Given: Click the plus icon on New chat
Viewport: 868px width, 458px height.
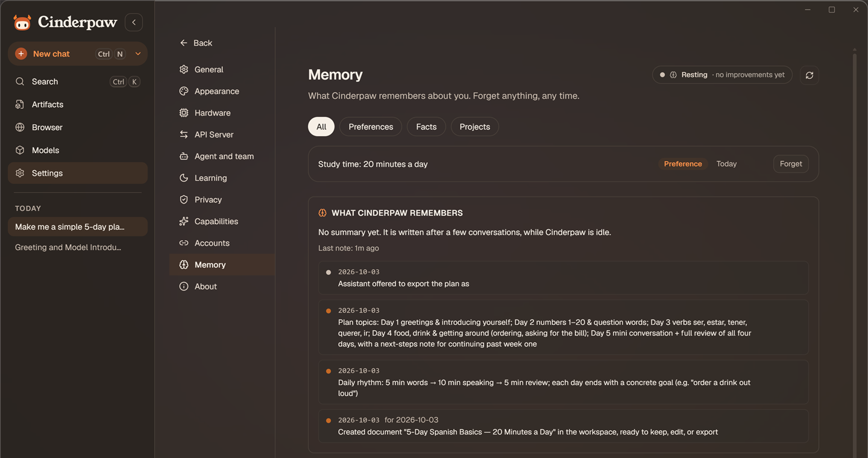Looking at the screenshot, I should point(21,54).
